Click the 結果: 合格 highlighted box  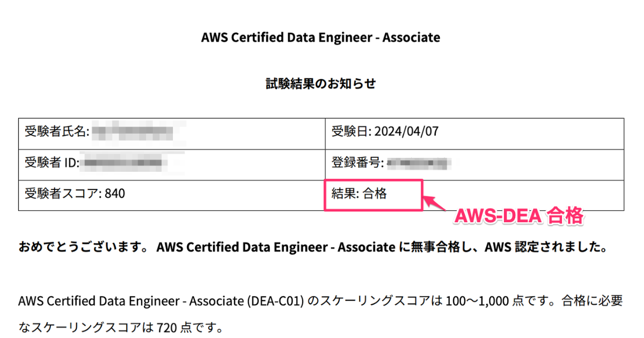374,194
